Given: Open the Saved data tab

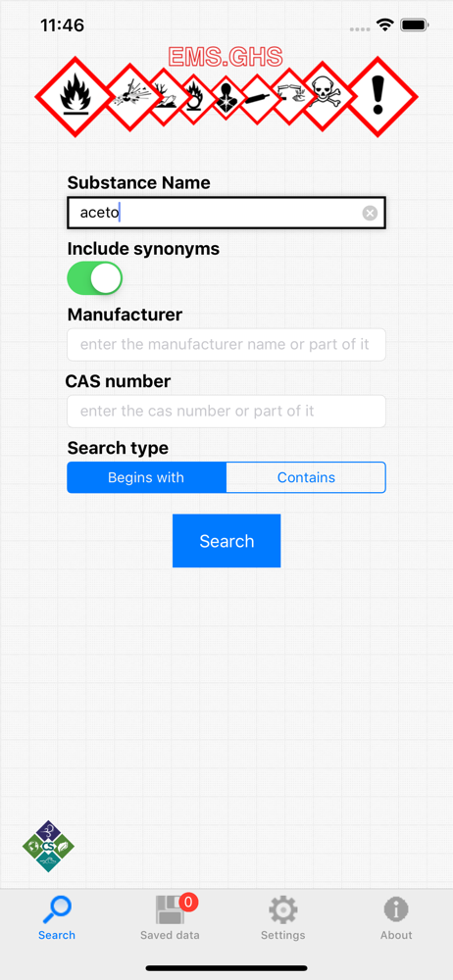Looking at the screenshot, I should [171, 917].
